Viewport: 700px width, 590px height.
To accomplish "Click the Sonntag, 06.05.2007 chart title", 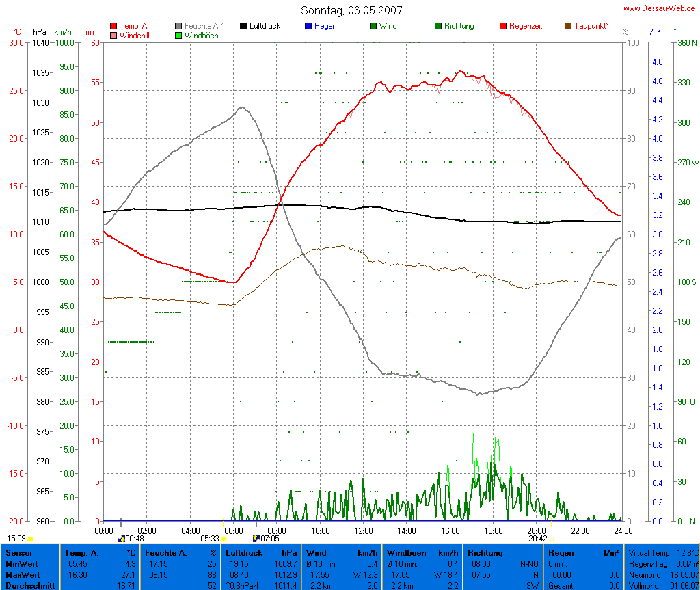I will tap(351, 10).
